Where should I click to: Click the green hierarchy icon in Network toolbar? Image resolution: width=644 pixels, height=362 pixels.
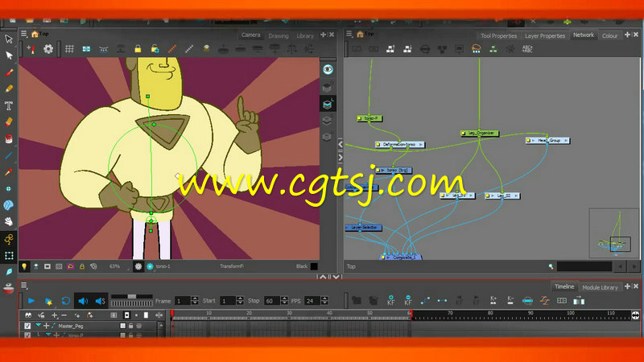[x=493, y=49]
